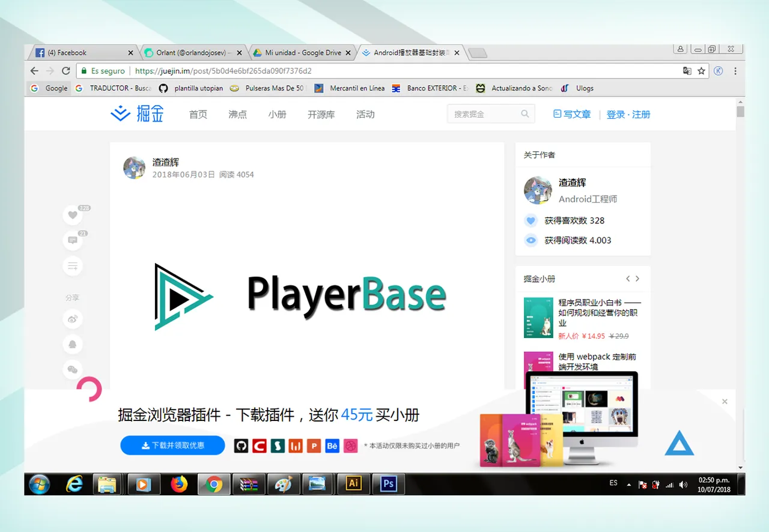This screenshot has height=532, width=769.
Task: Click the site security padlock in address bar
Action: 84,71
